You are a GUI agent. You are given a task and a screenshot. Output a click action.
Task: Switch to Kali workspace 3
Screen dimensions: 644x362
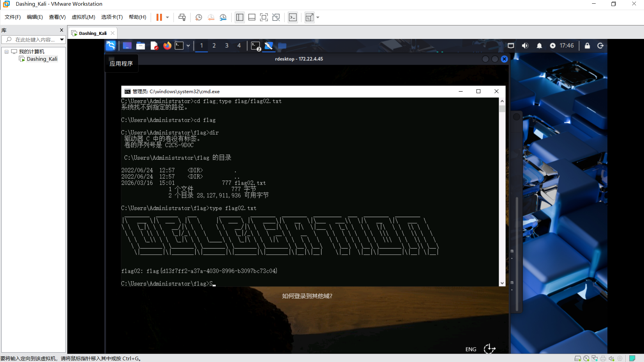(227, 46)
